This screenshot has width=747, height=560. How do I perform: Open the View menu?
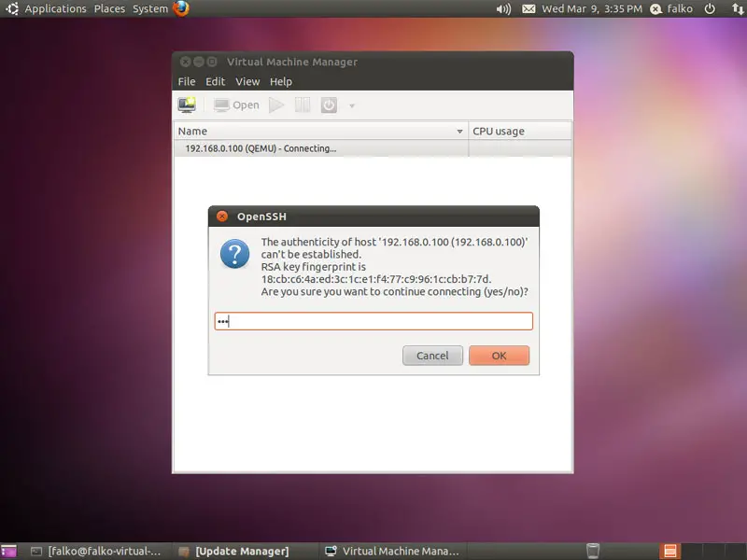point(247,82)
